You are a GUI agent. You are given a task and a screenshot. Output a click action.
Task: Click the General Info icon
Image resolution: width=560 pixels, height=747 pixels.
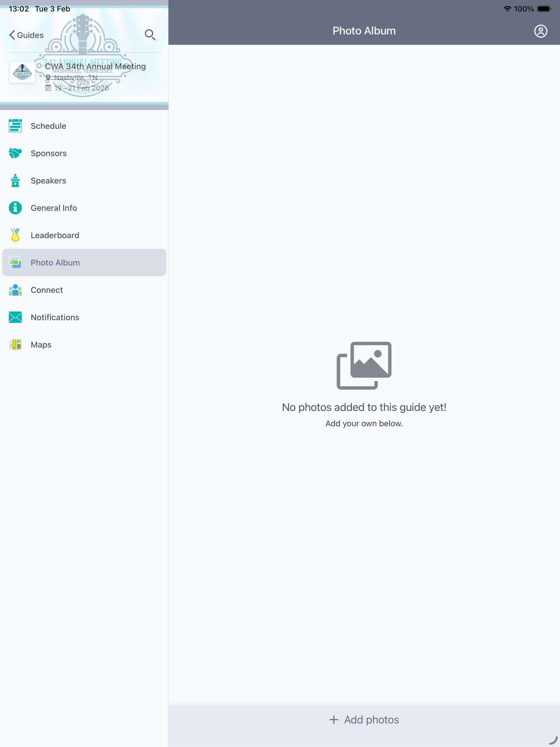point(15,208)
